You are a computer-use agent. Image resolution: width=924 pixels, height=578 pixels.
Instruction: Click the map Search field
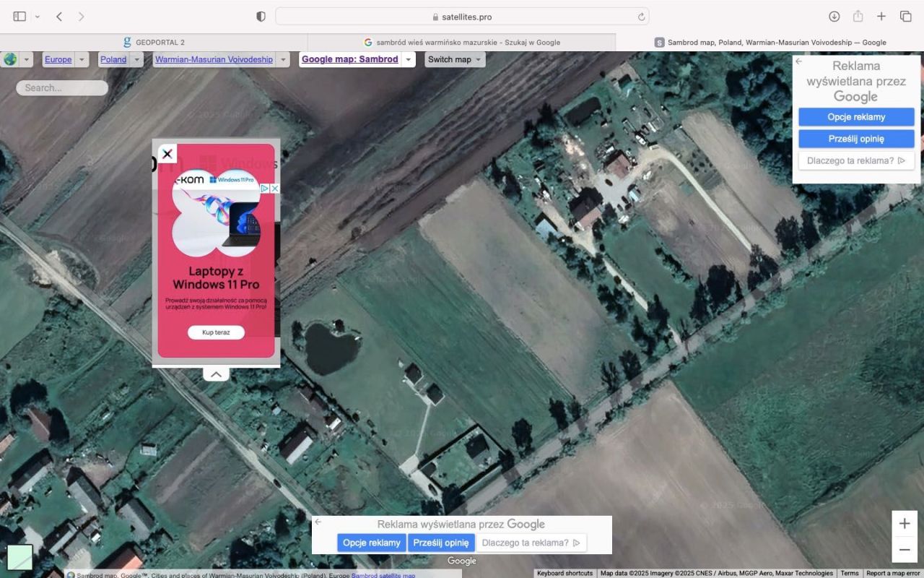(x=62, y=87)
